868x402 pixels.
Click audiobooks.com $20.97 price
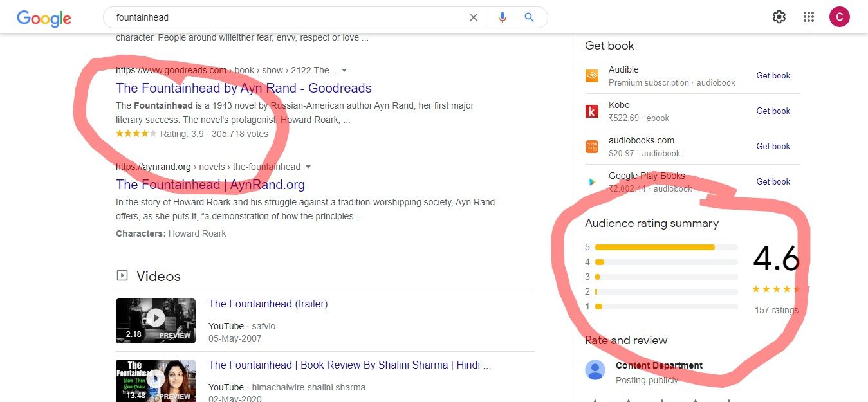(645, 153)
